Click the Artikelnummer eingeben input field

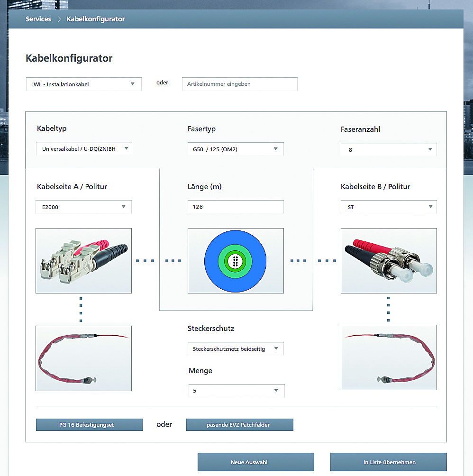pyautogui.click(x=240, y=84)
